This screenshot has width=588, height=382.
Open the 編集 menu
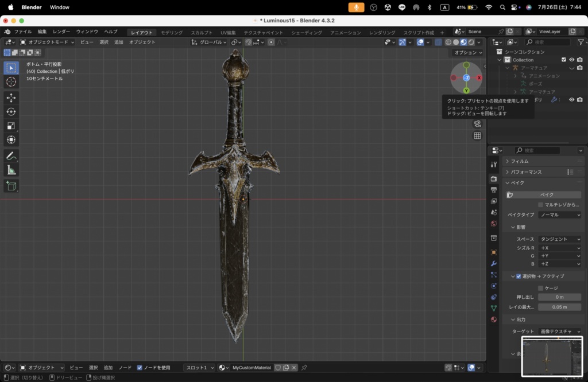(x=41, y=32)
